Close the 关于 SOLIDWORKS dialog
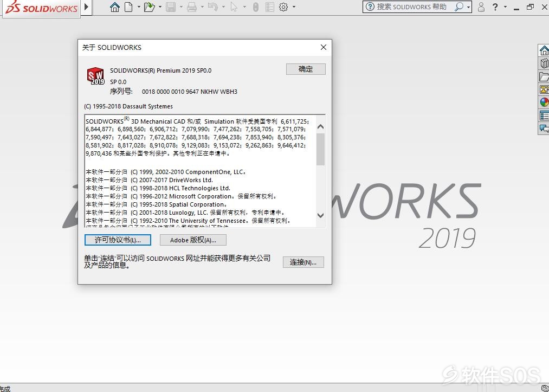 coord(324,47)
